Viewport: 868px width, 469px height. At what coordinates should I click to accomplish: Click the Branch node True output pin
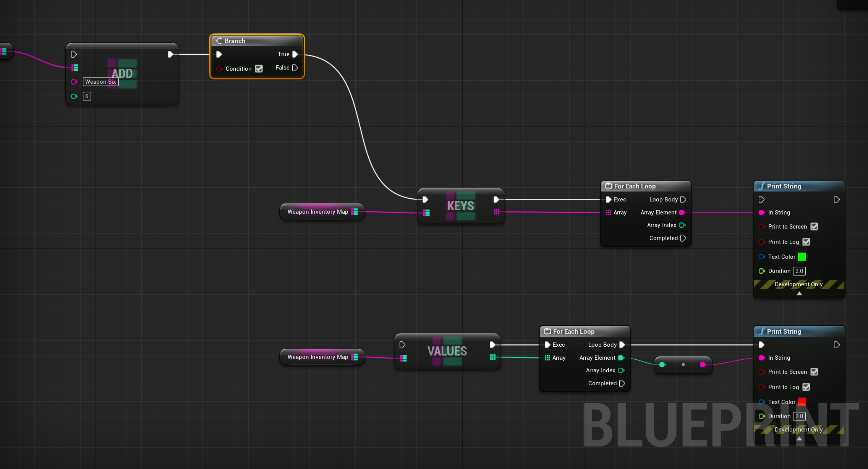point(295,54)
